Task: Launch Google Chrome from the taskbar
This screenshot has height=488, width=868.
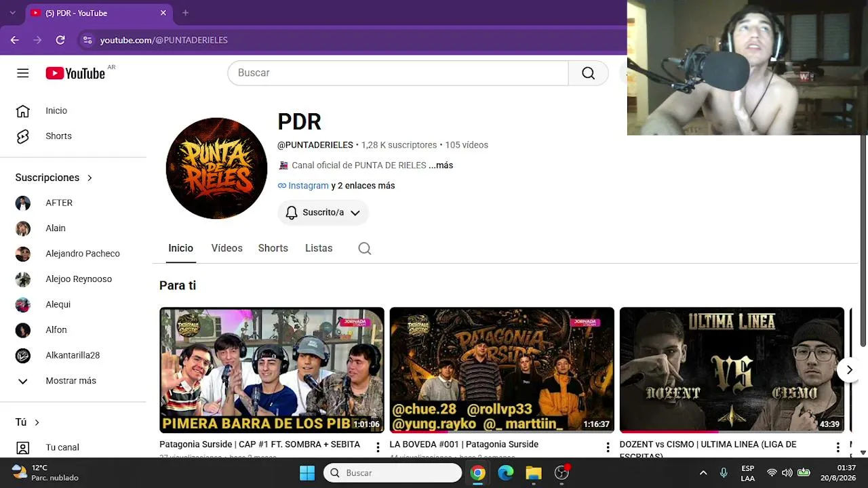Action: click(x=478, y=472)
